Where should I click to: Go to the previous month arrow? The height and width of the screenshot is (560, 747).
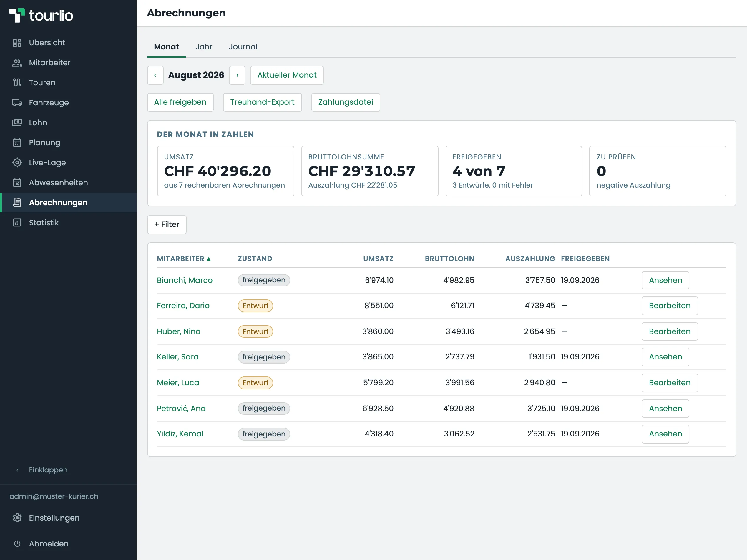(155, 75)
